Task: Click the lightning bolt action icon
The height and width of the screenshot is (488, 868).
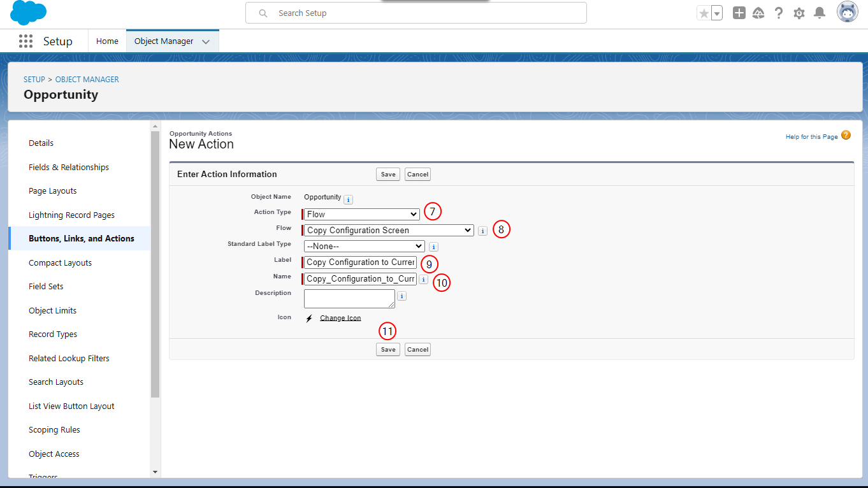Action: [309, 318]
